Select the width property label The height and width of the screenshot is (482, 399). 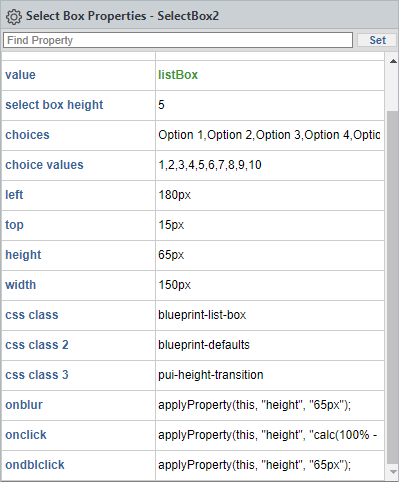coord(20,285)
